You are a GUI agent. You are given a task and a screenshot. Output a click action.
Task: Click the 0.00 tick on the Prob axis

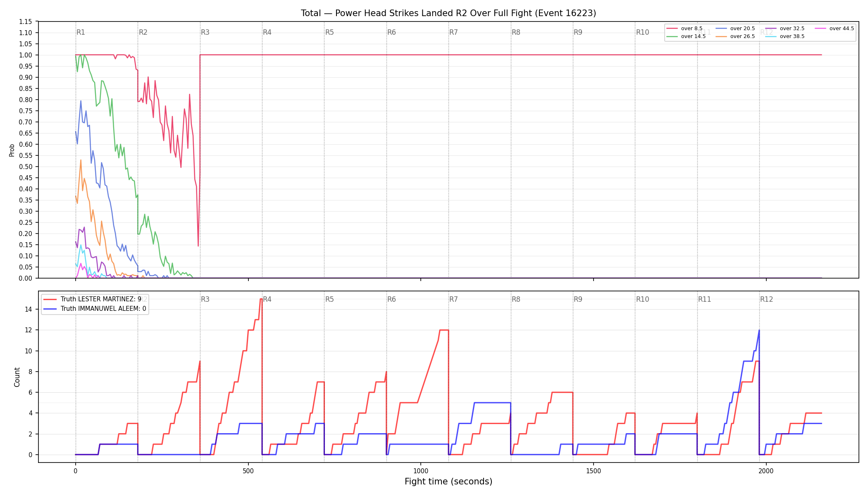tap(26, 278)
